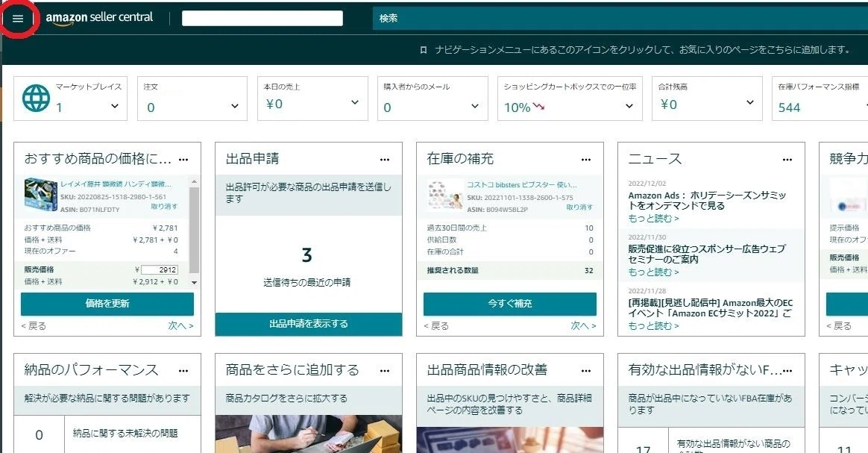
Task: Open the options menu on 在庫の補充 card
Action: pyautogui.click(x=586, y=160)
